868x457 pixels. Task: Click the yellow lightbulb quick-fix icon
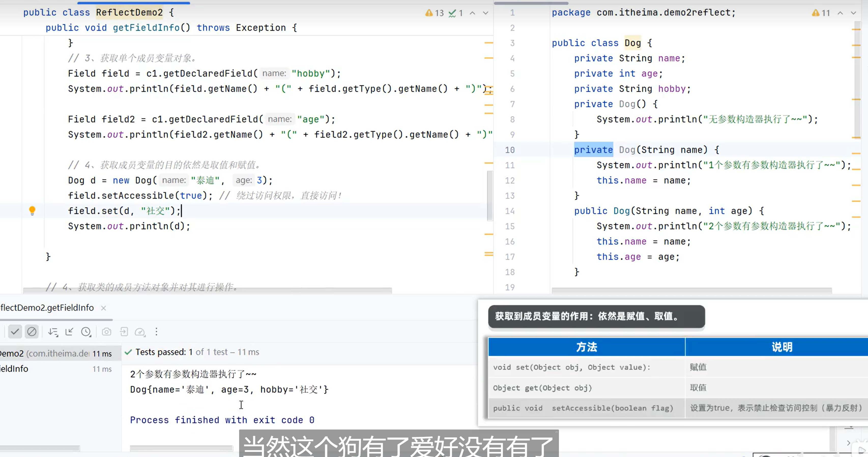pos(32,210)
